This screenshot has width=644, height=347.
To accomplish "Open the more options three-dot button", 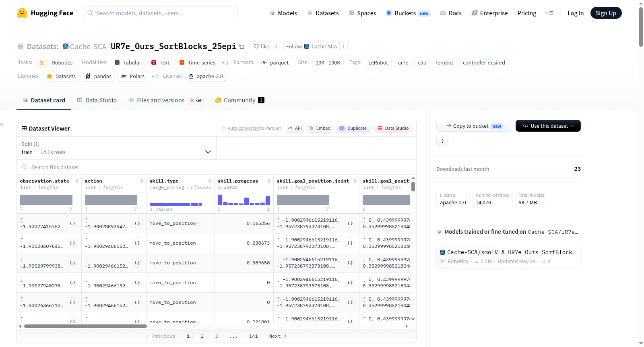I will pyautogui.click(x=442, y=141).
